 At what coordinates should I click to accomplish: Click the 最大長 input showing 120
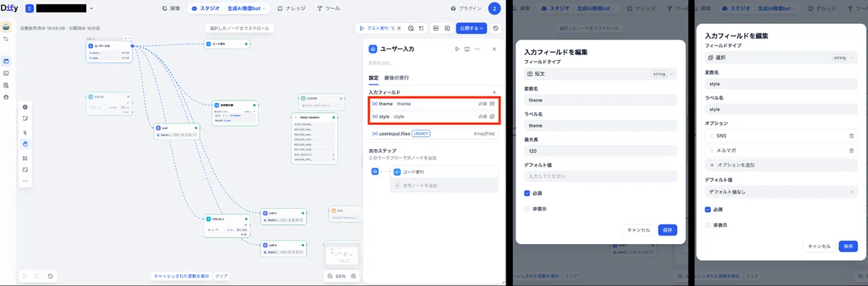[600, 151]
